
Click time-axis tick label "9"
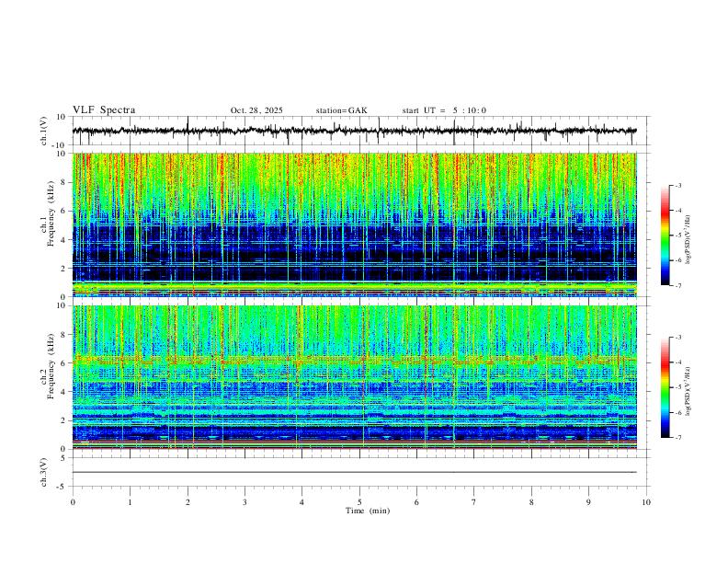click(x=588, y=502)
